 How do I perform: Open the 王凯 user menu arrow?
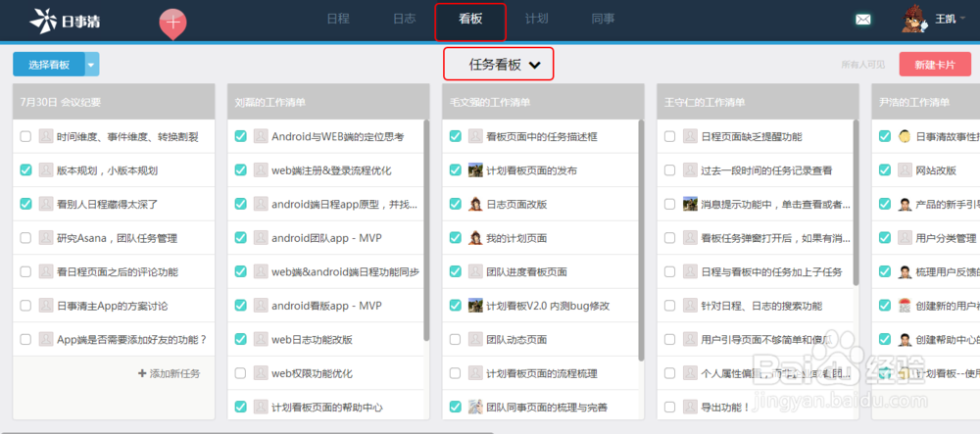click(962, 20)
